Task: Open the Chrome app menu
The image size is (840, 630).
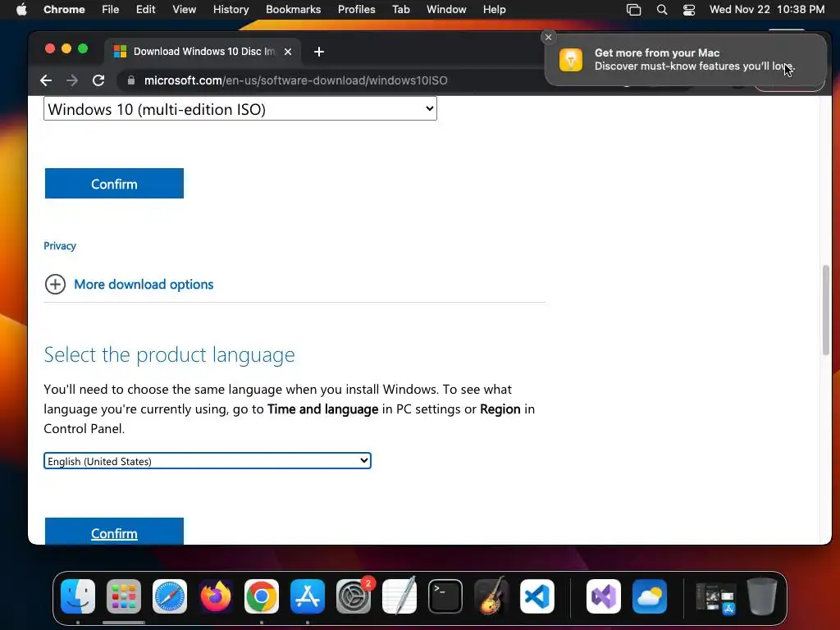Action: pyautogui.click(x=64, y=10)
